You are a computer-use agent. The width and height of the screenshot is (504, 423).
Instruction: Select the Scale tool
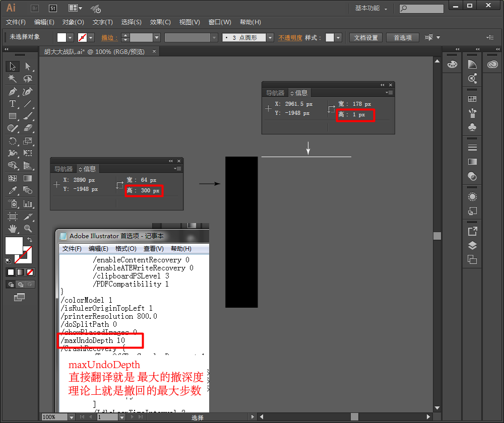[x=28, y=141]
